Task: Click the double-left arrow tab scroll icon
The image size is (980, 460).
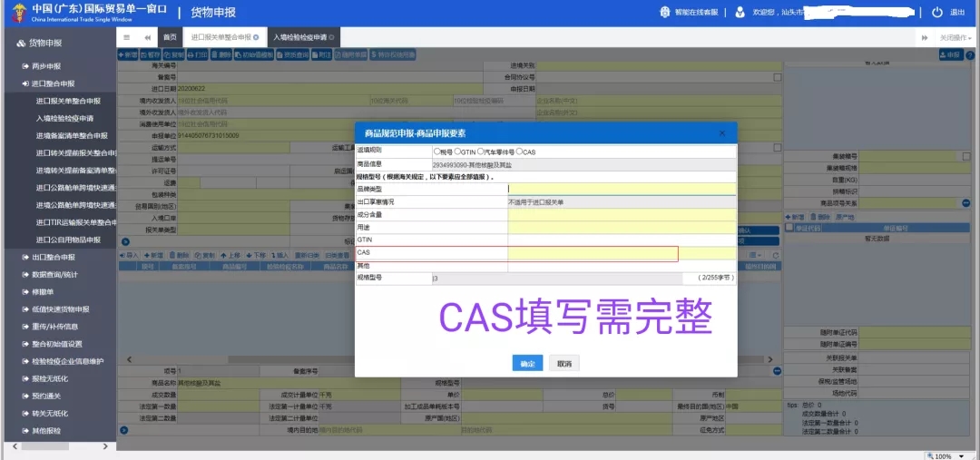Action: 147,37
